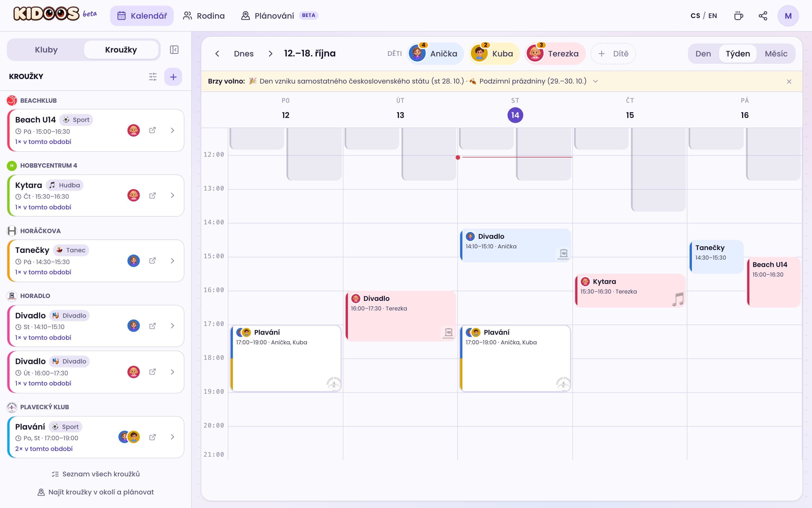Image resolution: width=812 pixels, height=508 pixels.
Task: Expand Beach U14 card details chevron
Action: pyautogui.click(x=173, y=130)
